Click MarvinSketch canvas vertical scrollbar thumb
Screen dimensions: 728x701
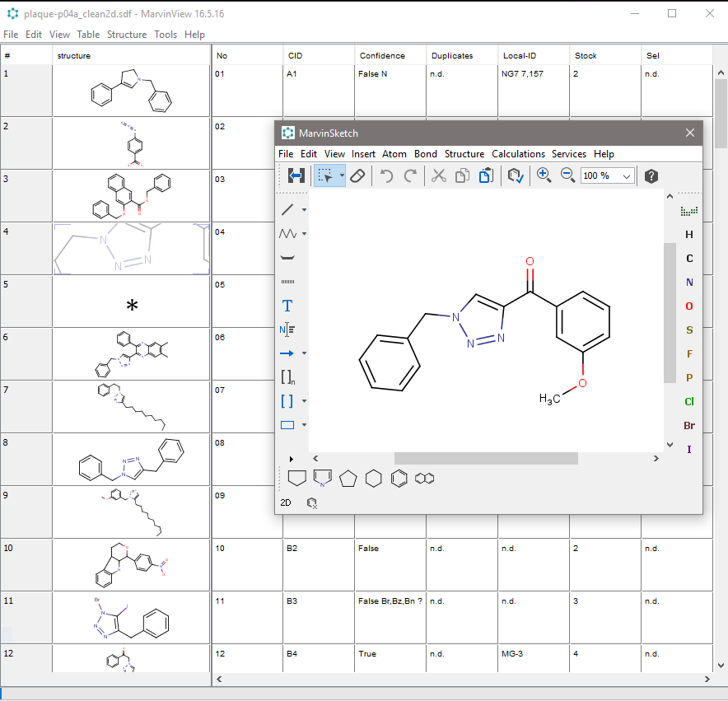pos(670,313)
